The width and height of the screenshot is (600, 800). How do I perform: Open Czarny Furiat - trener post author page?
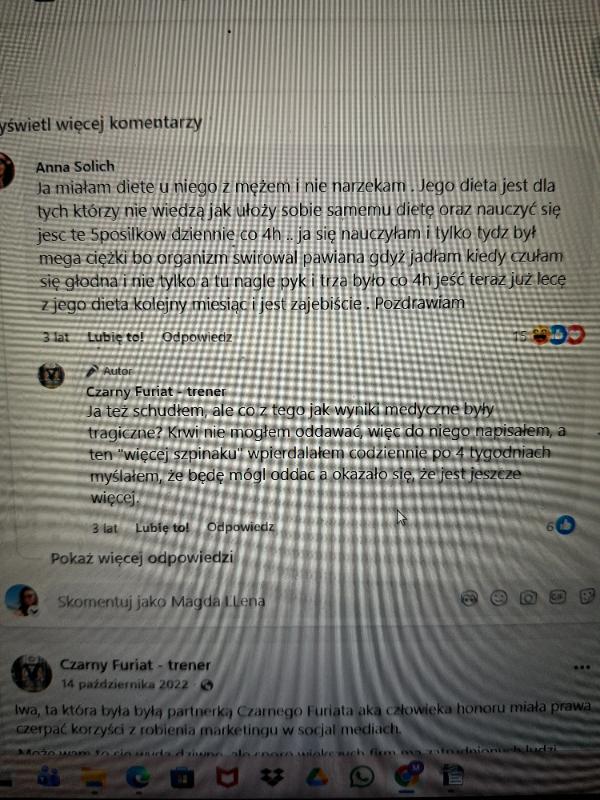point(135,665)
